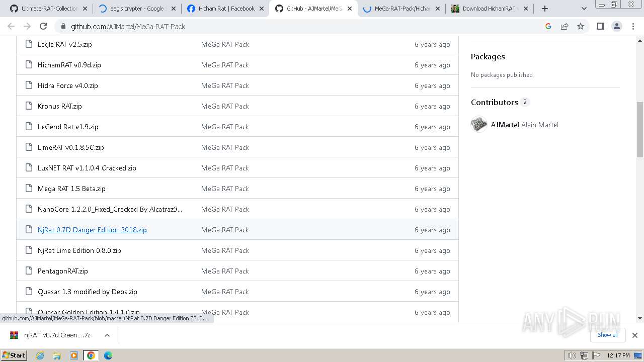Click Google icon in address bar
644x362 pixels.
click(x=548, y=26)
